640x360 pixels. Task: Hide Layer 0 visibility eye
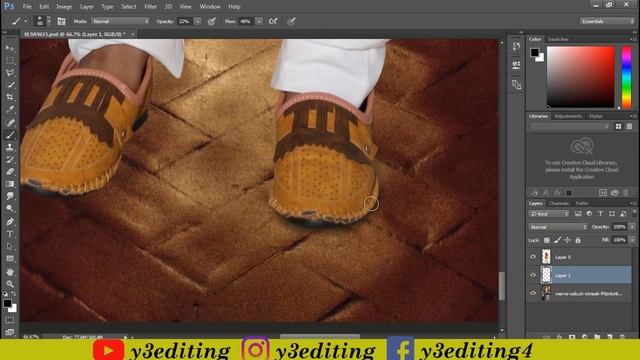[x=533, y=257]
